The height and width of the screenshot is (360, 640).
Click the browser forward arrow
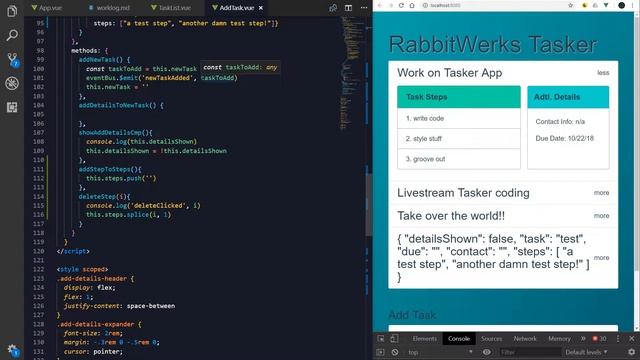391,5
